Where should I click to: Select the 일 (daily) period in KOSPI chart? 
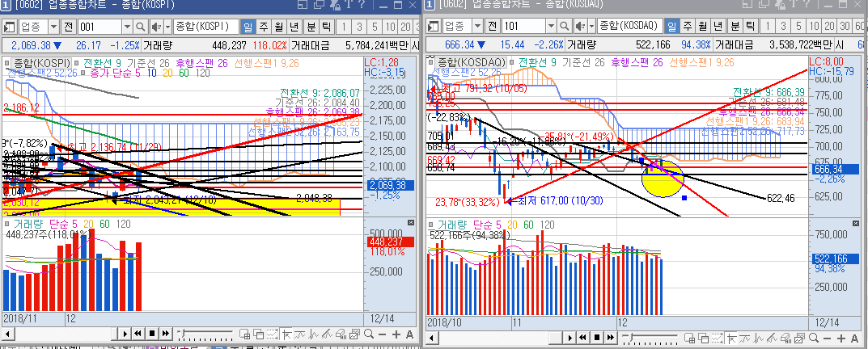248,27
